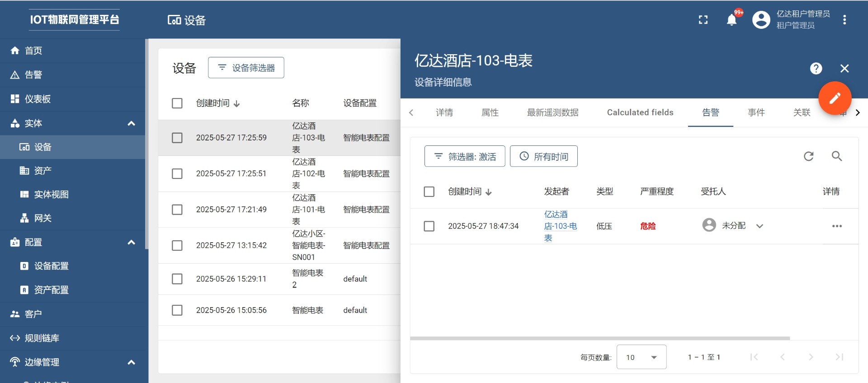Open the three-dot alarm details menu
868x383 pixels.
[x=836, y=226]
